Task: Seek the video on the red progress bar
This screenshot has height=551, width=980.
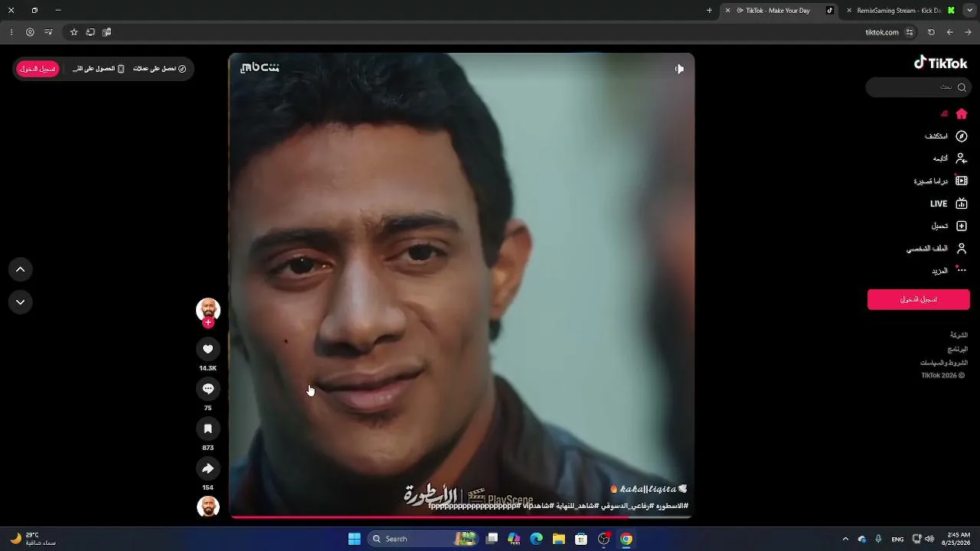Action: pyautogui.click(x=462, y=517)
